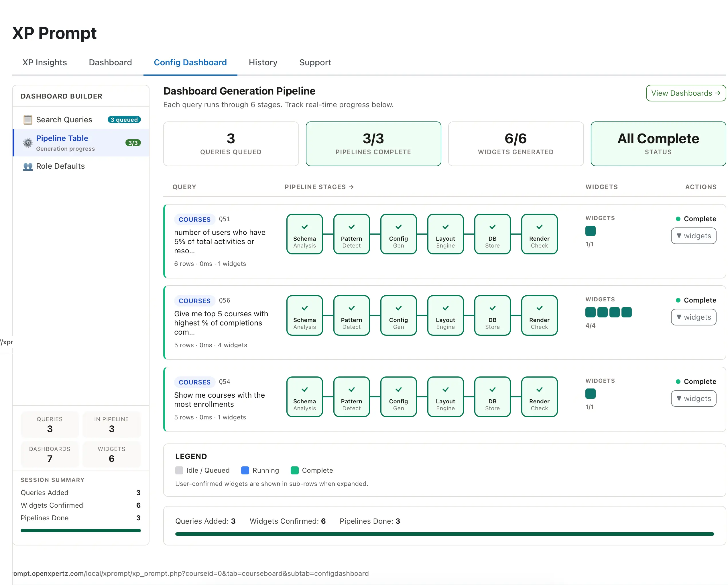
Task: Select Render Check stage of Q51
Action: [x=539, y=234]
